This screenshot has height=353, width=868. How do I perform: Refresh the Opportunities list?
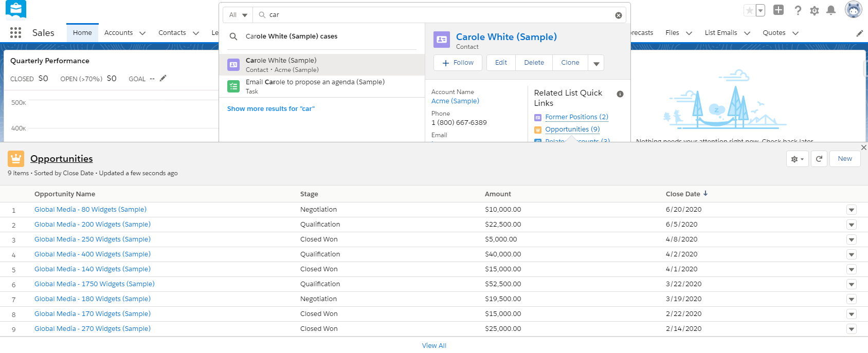[x=819, y=159]
